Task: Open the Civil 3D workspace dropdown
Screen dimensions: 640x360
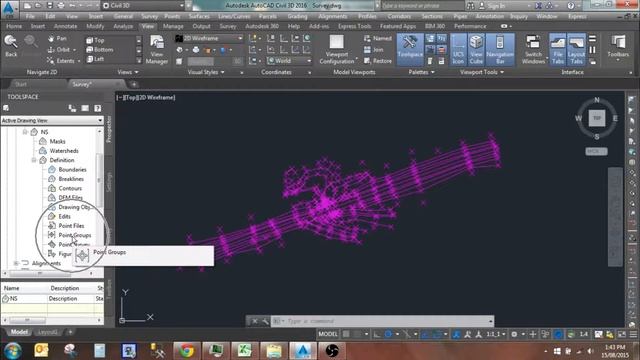Action: point(143,6)
